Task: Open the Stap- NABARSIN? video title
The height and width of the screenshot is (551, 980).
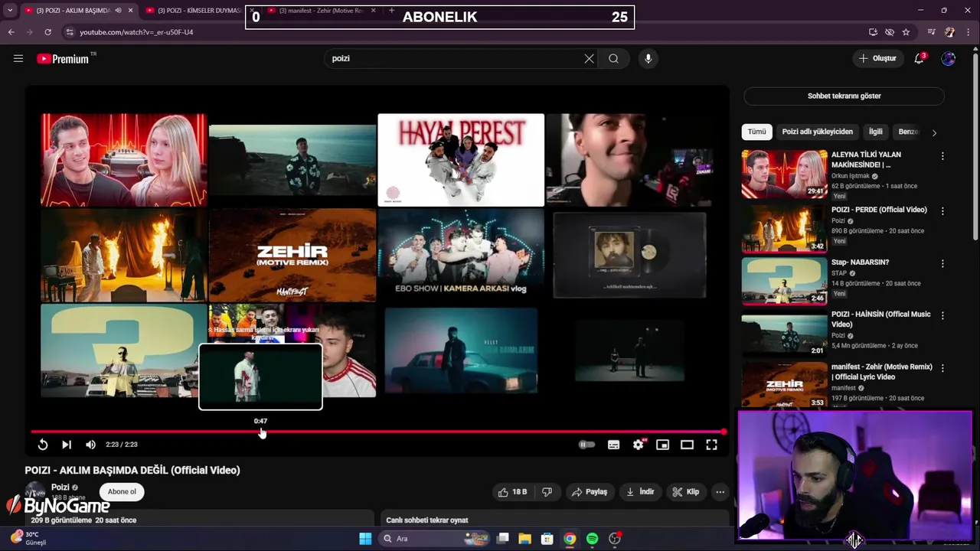Action: coord(860,262)
